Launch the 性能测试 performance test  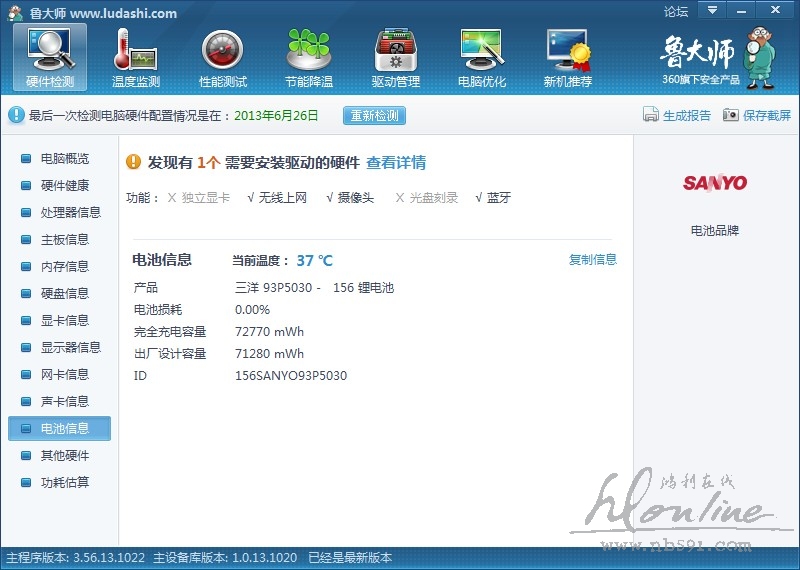pos(222,58)
